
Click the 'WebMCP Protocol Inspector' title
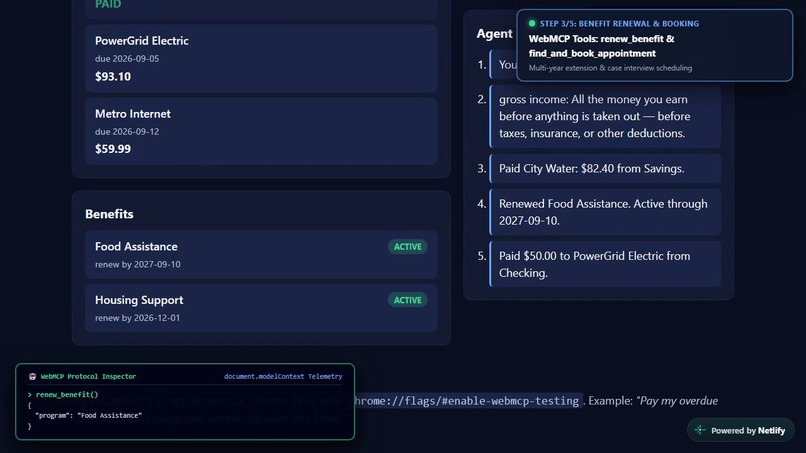pyautogui.click(x=88, y=376)
